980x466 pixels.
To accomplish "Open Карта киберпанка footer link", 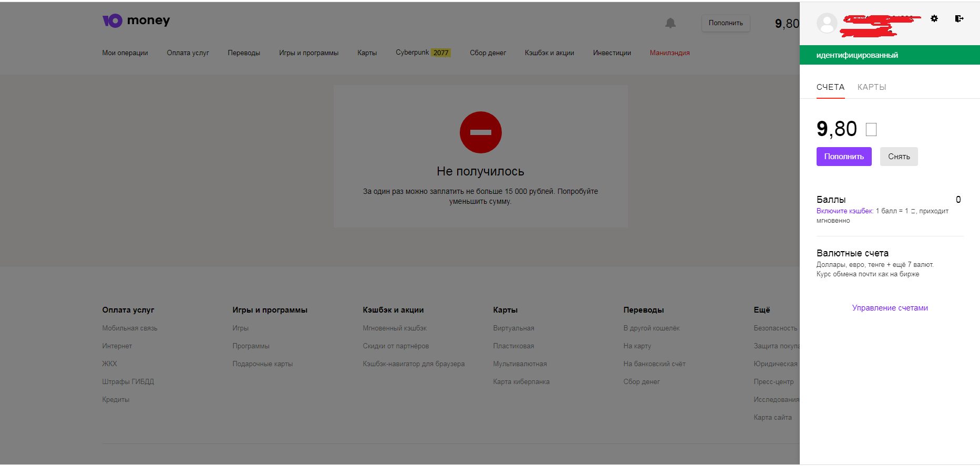I will [x=521, y=382].
